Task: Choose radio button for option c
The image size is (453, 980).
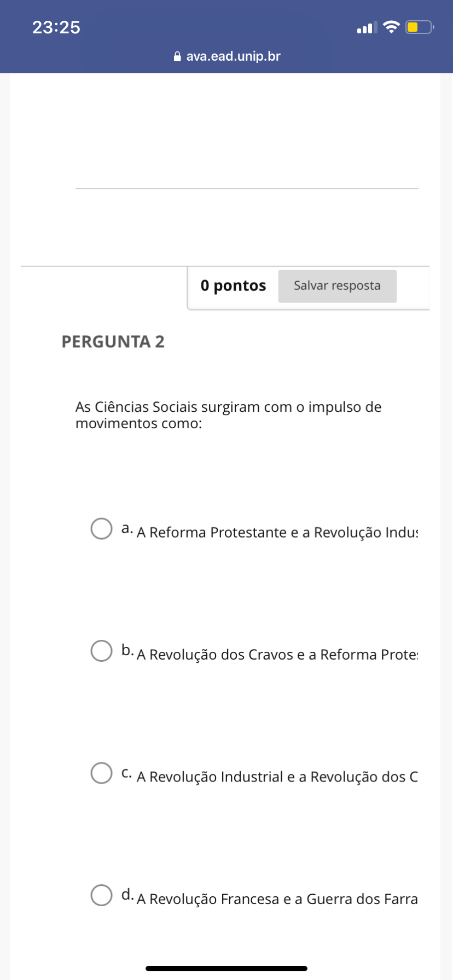Action: coord(101,773)
